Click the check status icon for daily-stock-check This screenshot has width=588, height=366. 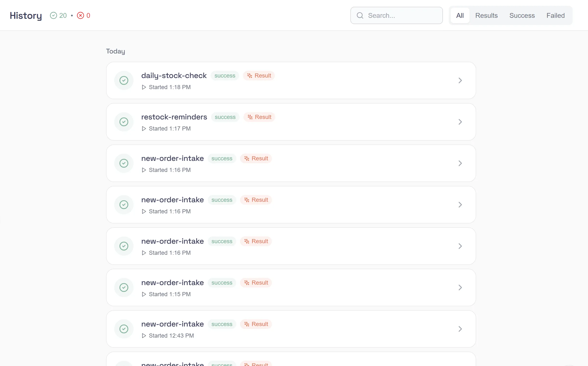click(x=124, y=80)
